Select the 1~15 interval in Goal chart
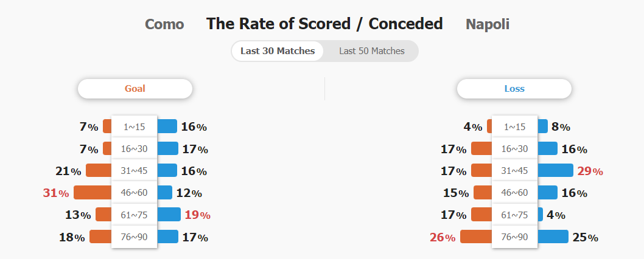 (135, 127)
